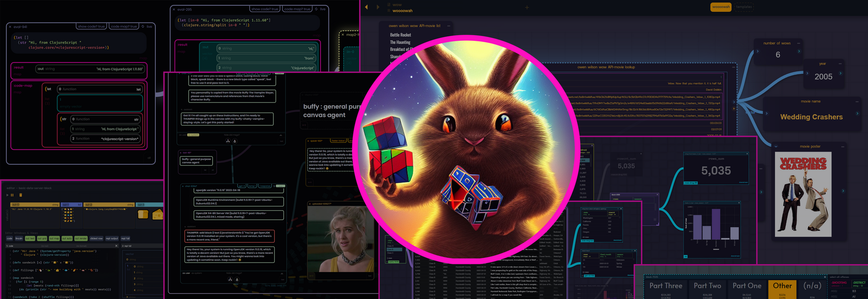Open the out text editor view

[30, 239]
